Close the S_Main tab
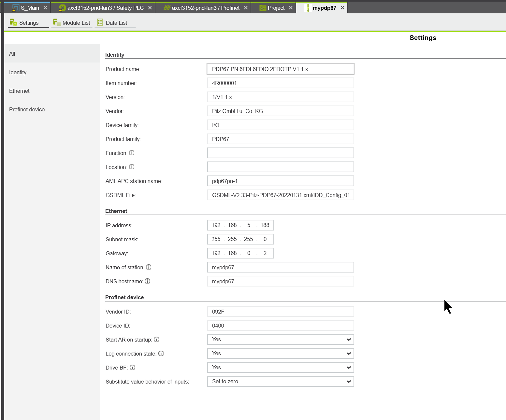This screenshot has height=420, width=506. click(45, 7)
